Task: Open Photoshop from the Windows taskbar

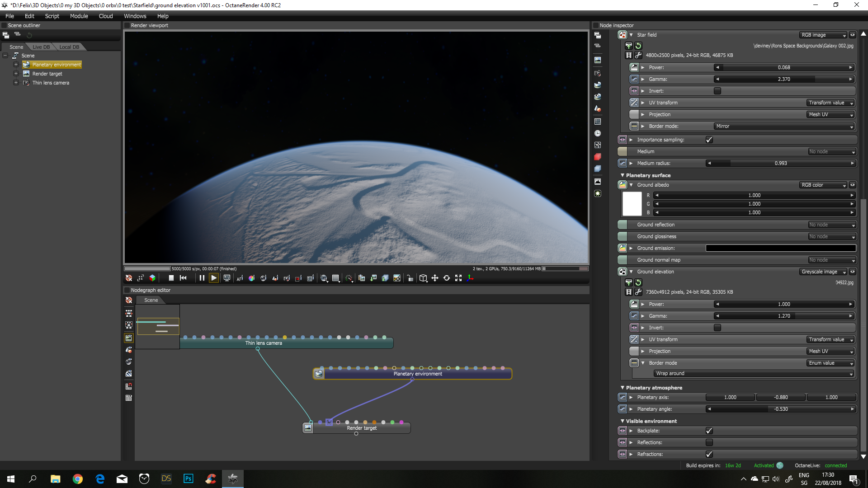Action: [x=189, y=479]
